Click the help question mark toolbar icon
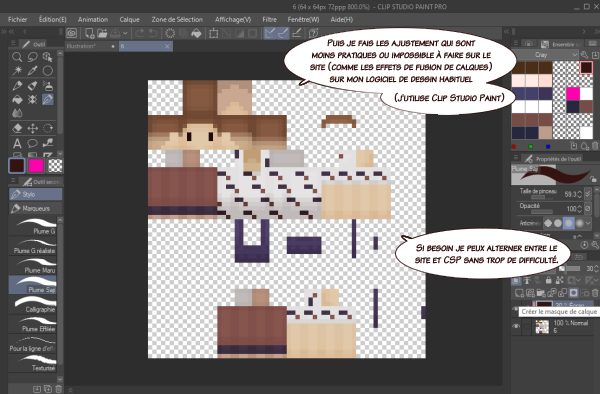Viewport: 600px width, 394px height. pyautogui.click(x=313, y=33)
